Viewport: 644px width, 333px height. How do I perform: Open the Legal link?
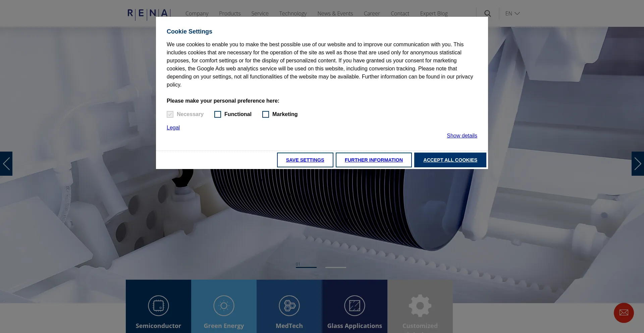pos(173,127)
